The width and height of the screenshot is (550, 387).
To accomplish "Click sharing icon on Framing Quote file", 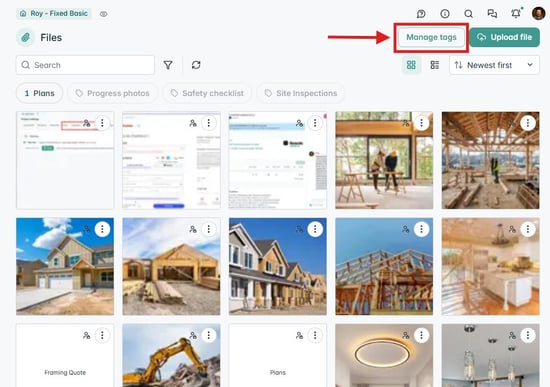I will point(86,335).
